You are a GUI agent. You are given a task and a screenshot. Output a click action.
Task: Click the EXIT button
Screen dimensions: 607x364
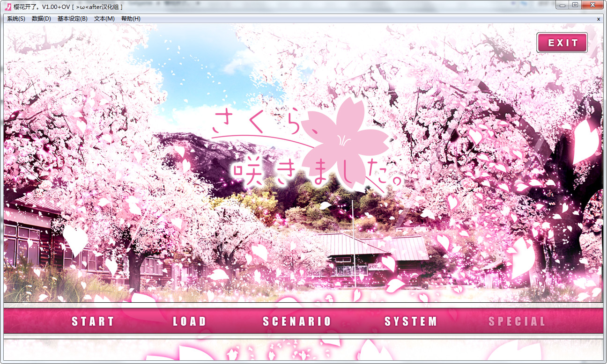pos(562,43)
